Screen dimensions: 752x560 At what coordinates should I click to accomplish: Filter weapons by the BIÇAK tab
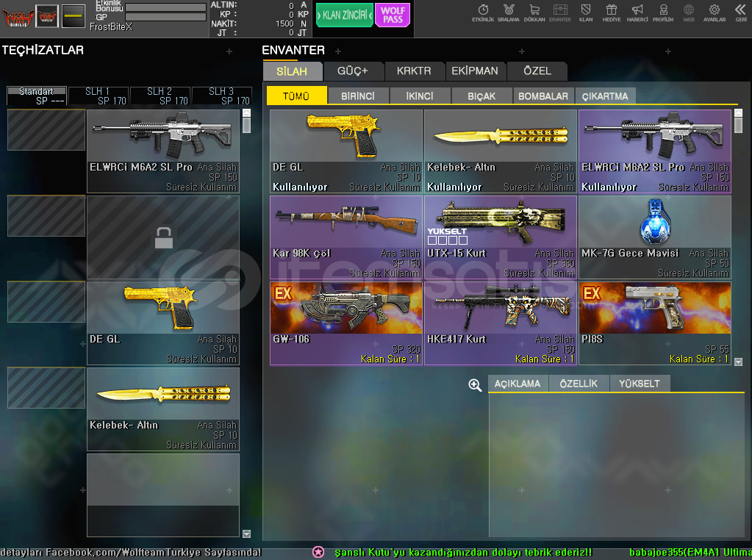(x=481, y=96)
